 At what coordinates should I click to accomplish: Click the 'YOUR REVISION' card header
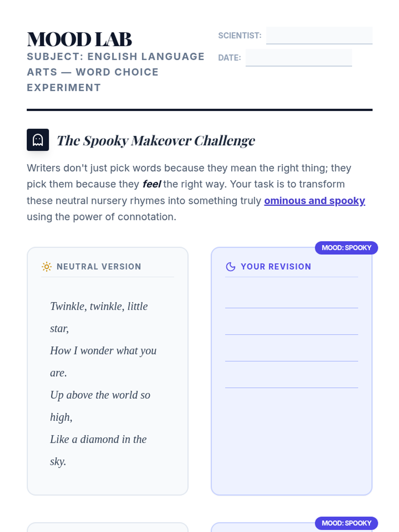[x=276, y=267]
